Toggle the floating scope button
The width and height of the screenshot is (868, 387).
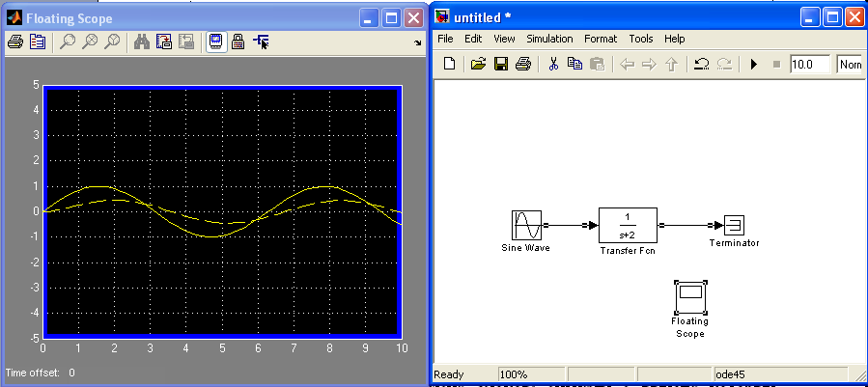pyautogui.click(x=216, y=41)
